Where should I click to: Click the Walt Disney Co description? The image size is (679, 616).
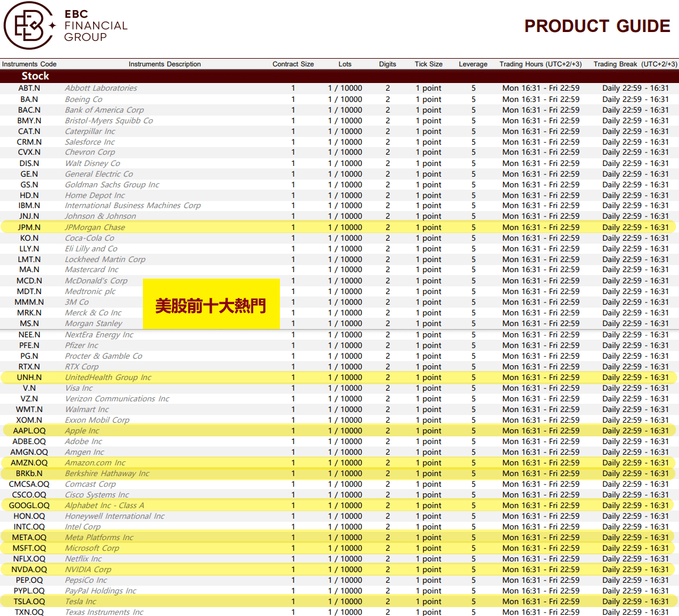click(x=93, y=163)
